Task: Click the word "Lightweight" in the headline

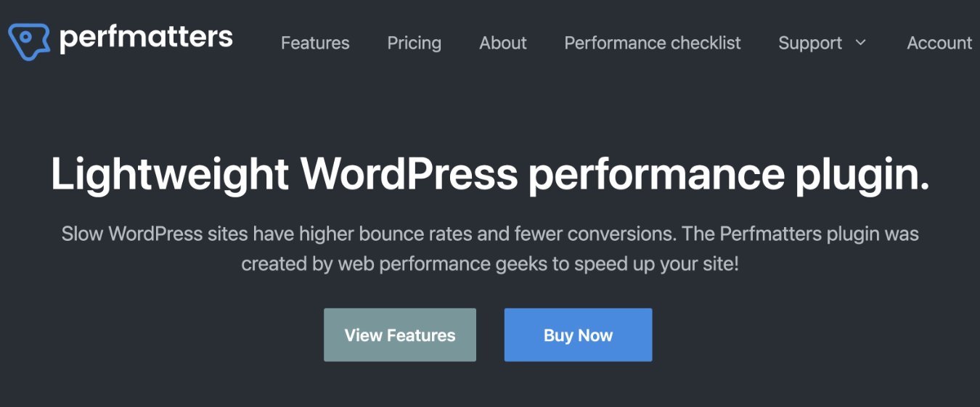Action: pos(170,175)
